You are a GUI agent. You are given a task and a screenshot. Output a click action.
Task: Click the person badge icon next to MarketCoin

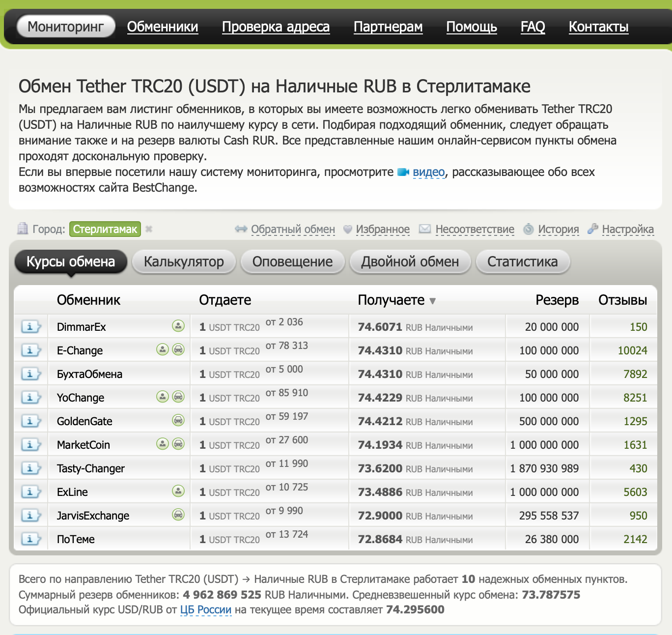[x=163, y=443]
